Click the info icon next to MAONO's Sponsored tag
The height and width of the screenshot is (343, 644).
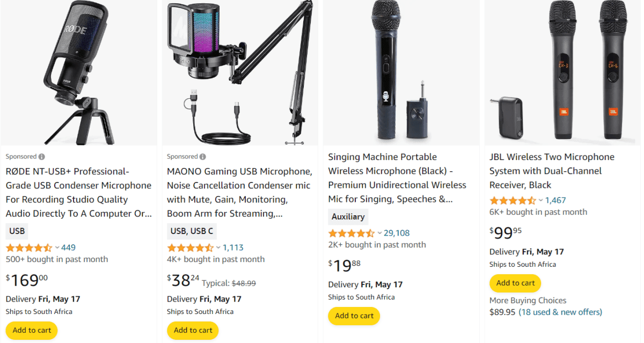[x=203, y=156]
